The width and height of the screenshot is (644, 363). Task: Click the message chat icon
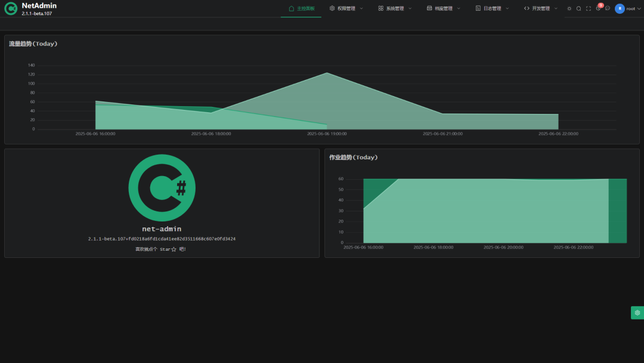coord(608,8)
